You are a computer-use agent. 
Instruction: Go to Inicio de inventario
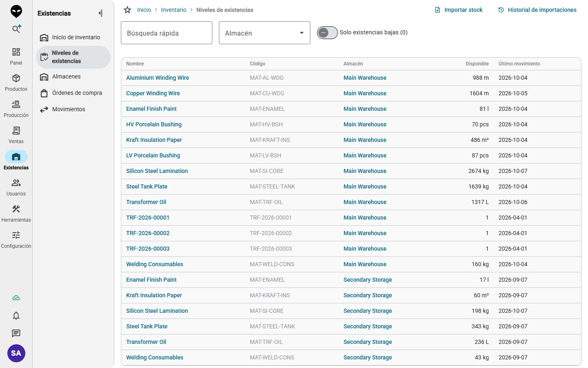click(73, 37)
